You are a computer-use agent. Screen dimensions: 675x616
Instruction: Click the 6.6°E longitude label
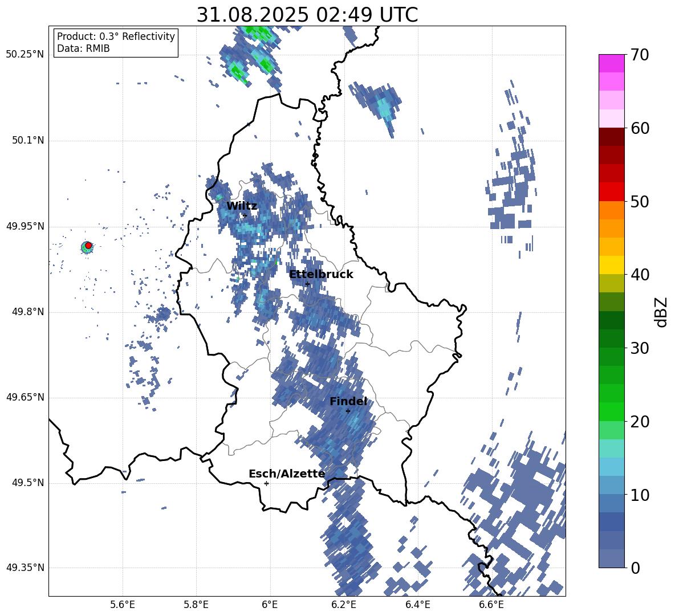(491, 605)
